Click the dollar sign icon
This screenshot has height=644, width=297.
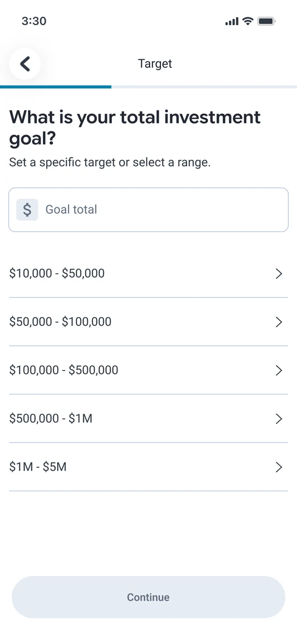tap(27, 210)
